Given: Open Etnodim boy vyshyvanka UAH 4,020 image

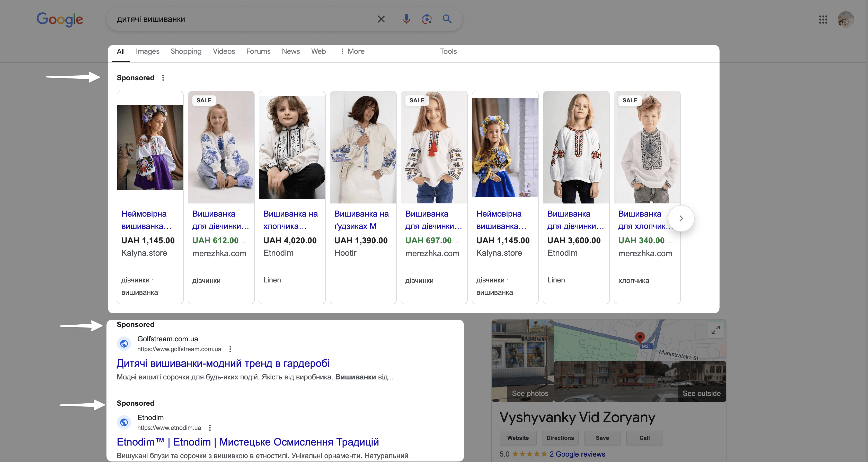Looking at the screenshot, I should (292, 147).
